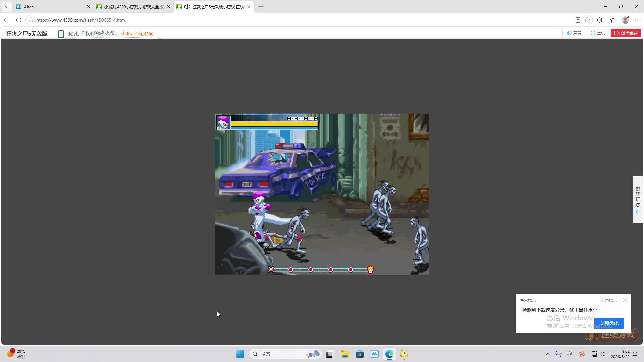Image resolution: width=644 pixels, height=362 pixels.
Task: Open the weather widget showing 29°C
Action: [x=16, y=354]
